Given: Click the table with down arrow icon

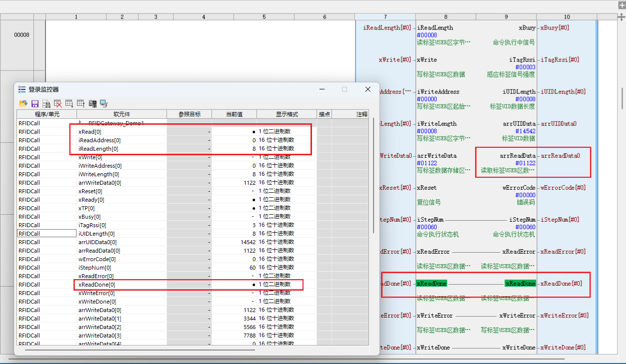Looking at the screenshot, I should pyautogui.click(x=69, y=103).
